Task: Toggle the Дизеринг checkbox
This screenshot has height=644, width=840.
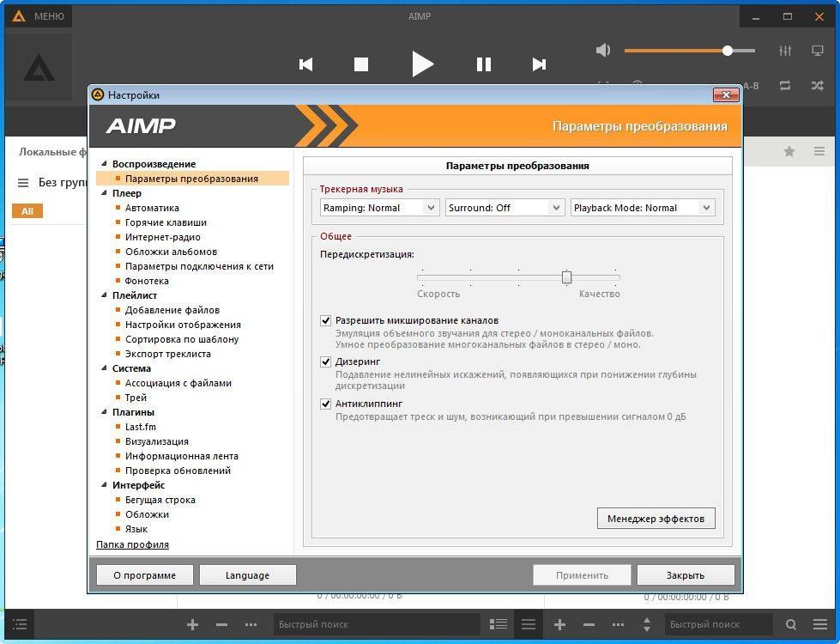Action: click(326, 362)
